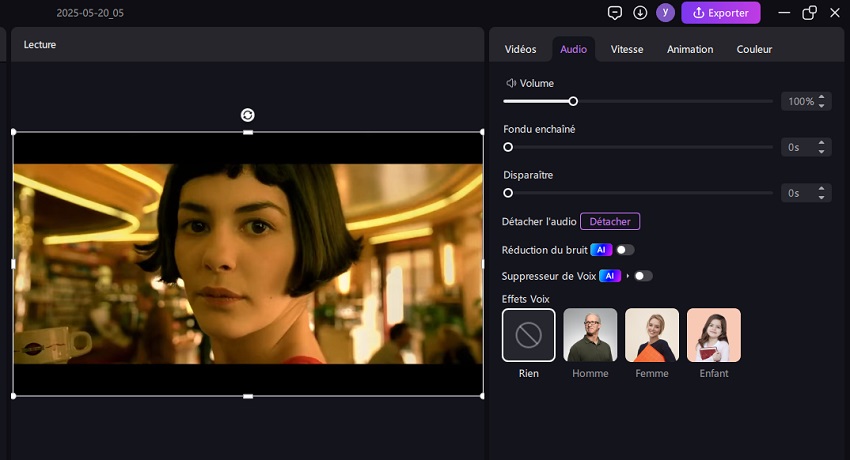Click the download icon in title bar

point(640,12)
